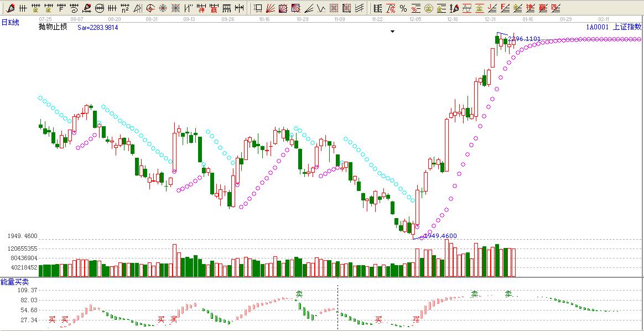644x331 pixels.
Task: Select the fan lines tool with red rays
Action: pos(271,8)
